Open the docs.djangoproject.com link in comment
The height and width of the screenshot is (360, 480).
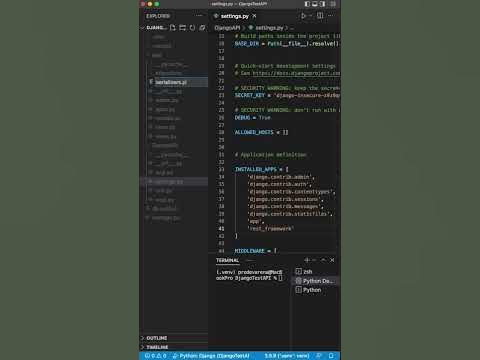point(296,73)
